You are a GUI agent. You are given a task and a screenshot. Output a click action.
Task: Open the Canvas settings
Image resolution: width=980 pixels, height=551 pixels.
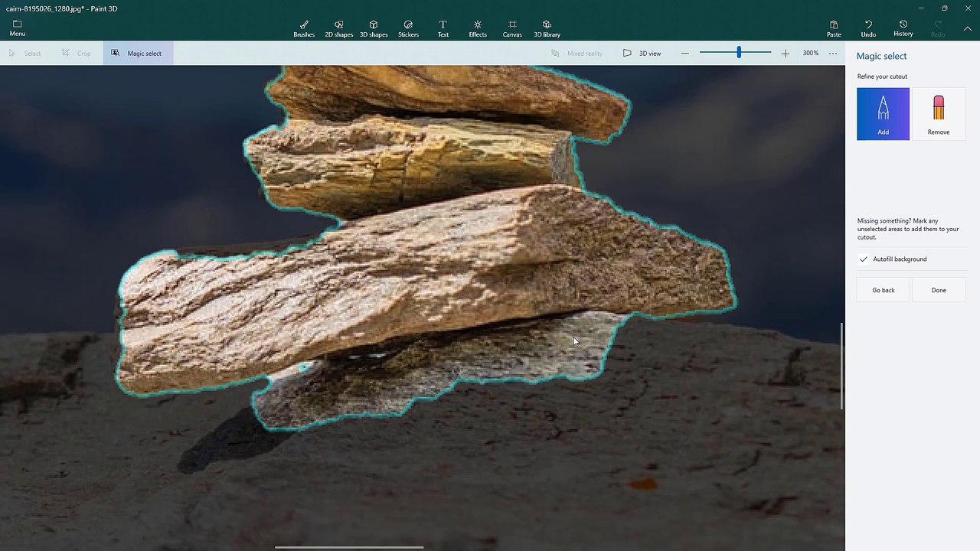(x=512, y=29)
